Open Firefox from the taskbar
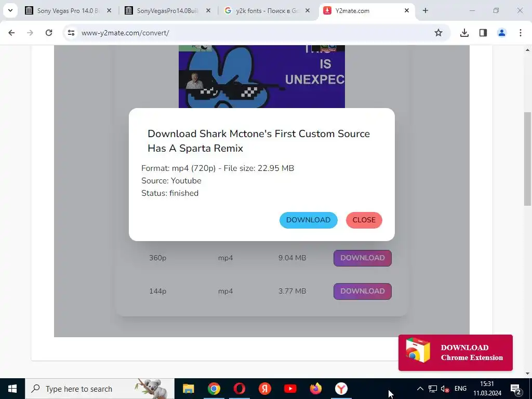Image resolution: width=532 pixels, height=399 pixels. point(315,389)
